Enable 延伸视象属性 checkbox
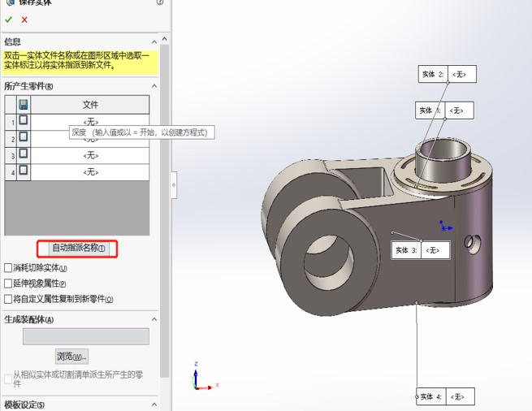Image resolution: width=532 pixels, height=411 pixels. point(8,283)
